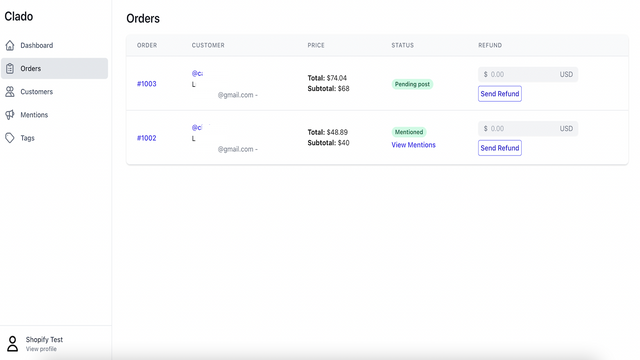The height and width of the screenshot is (360, 640).
Task: Click View profile under Shopify Test
Action: click(41, 349)
